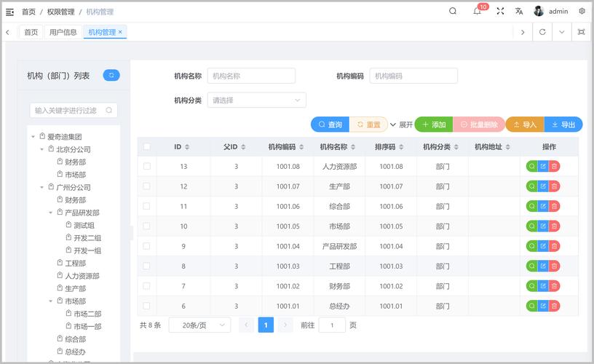Sort the table by 机构编码 column
This screenshot has height=364, width=594.
(x=301, y=147)
